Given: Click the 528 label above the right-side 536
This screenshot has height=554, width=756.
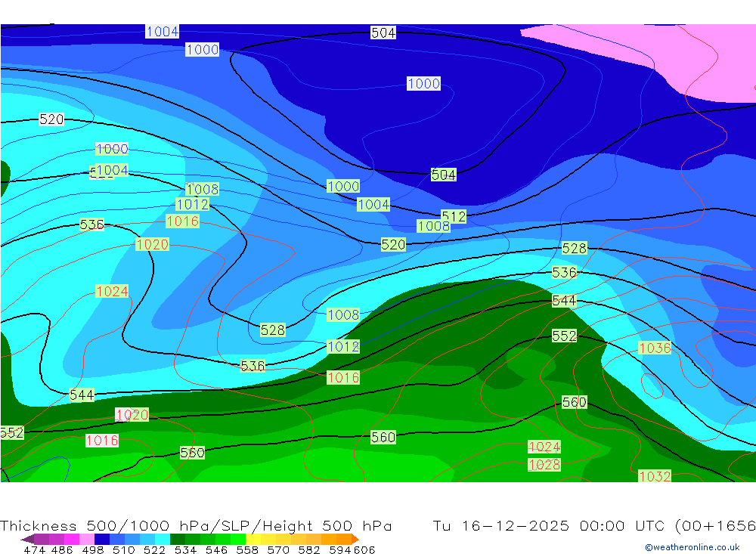Looking at the screenshot, I should [575, 249].
